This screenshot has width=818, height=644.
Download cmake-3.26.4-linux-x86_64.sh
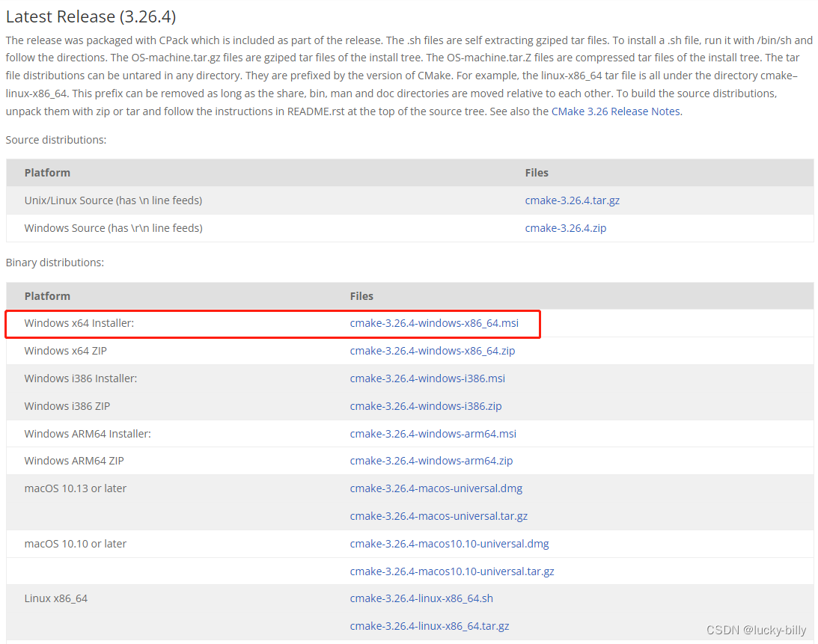(x=421, y=598)
